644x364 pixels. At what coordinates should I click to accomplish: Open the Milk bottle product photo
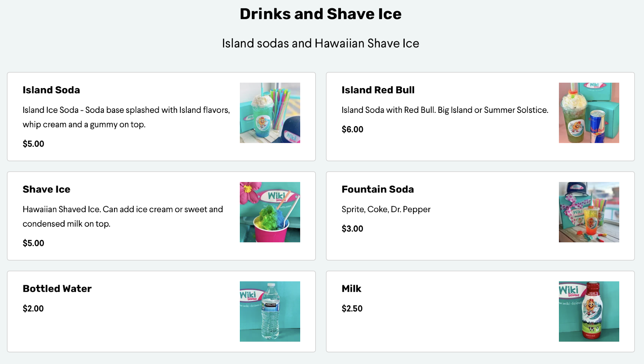(589, 311)
